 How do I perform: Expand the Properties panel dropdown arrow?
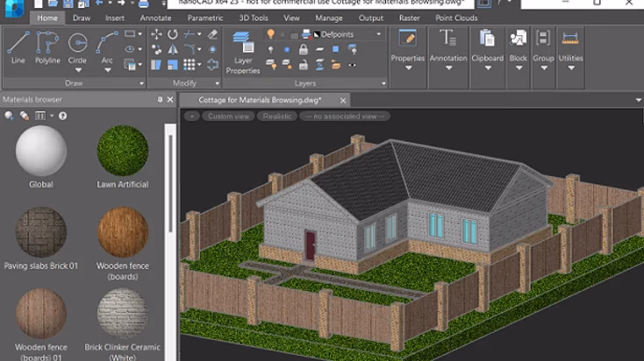click(408, 68)
